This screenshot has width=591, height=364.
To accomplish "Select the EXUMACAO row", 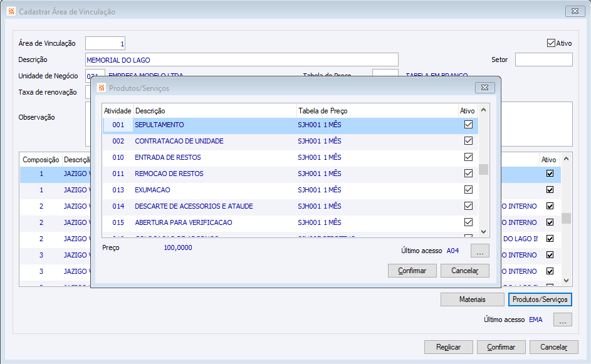I will click(x=290, y=190).
